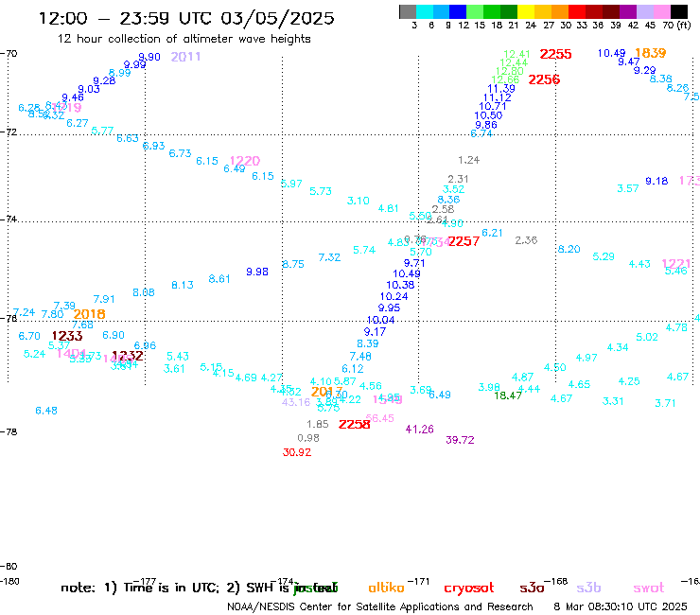Click the wave height value 6.21

point(493,233)
